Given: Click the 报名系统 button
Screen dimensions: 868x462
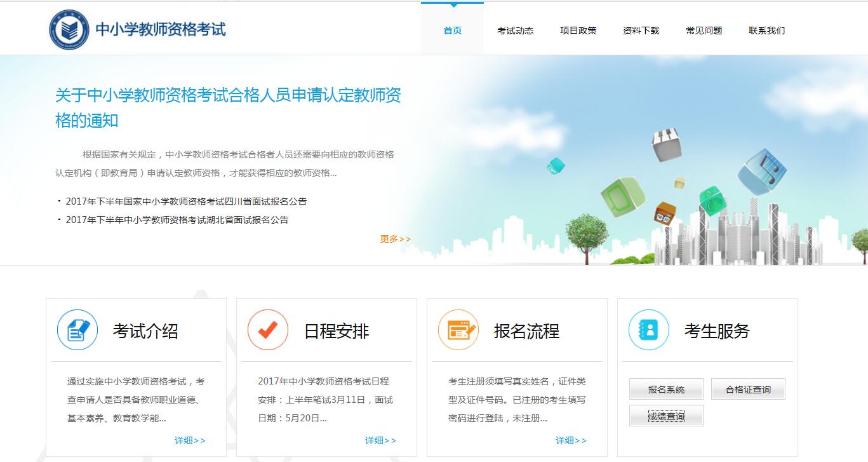Looking at the screenshot, I should click(666, 389).
